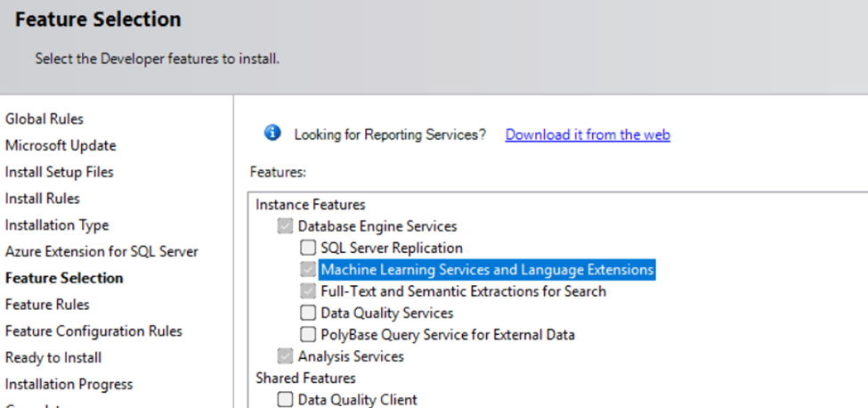The image size is (868, 408).
Task: Select the Data Quality Services feature label
Action: point(387,313)
